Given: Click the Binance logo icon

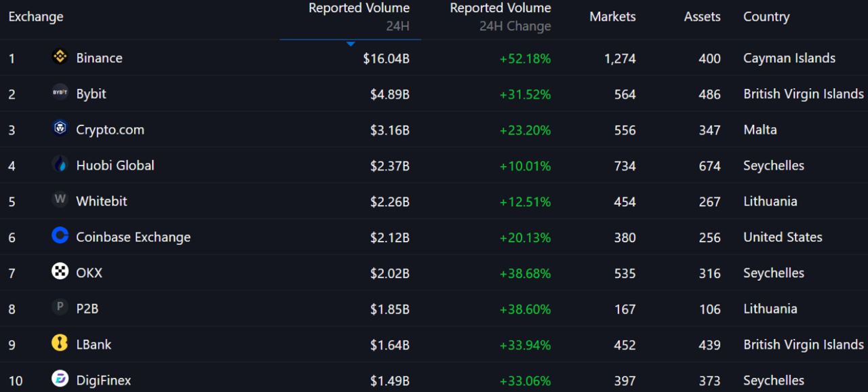Looking at the screenshot, I should tap(60, 57).
